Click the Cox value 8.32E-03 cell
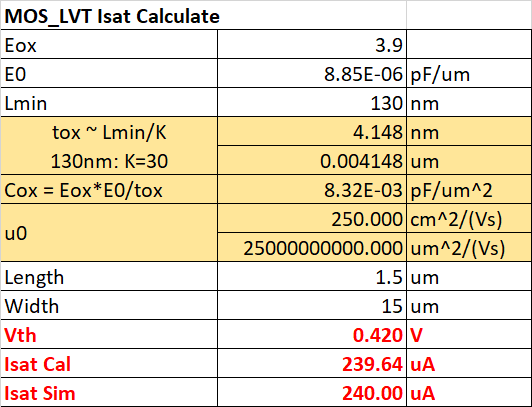 click(312, 190)
